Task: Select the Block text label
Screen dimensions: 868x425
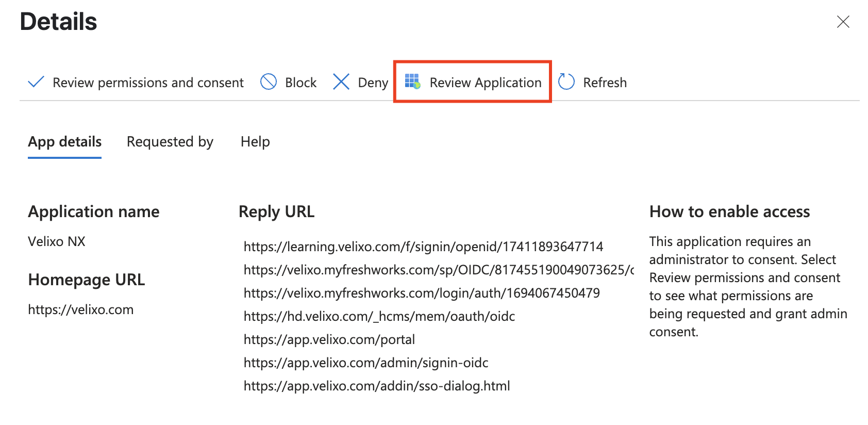Action: pyautogui.click(x=301, y=83)
